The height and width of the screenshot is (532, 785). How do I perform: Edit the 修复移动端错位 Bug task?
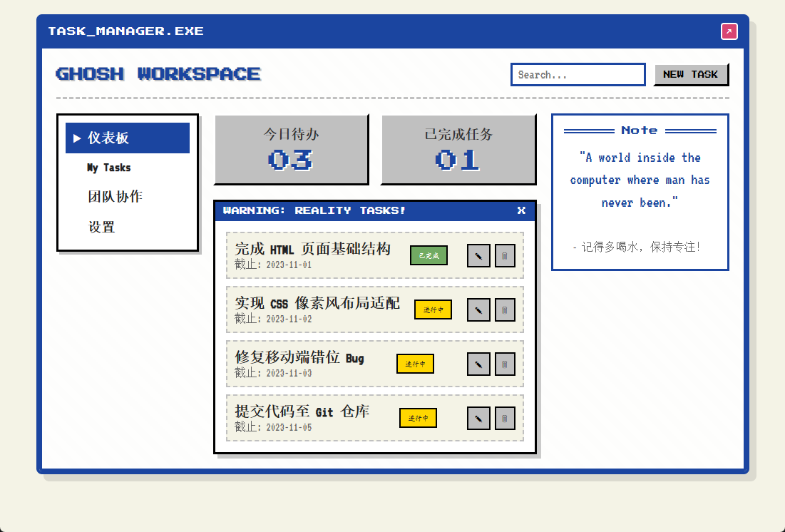tap(478, 364)
